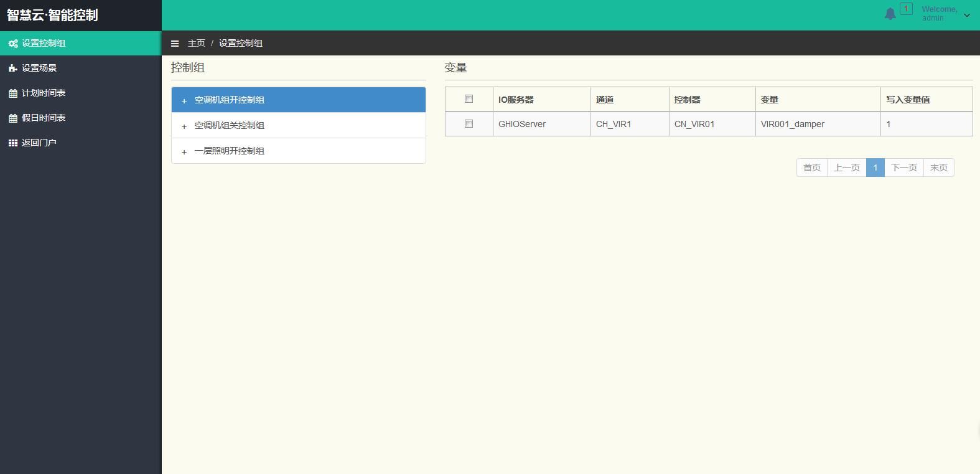Click the 变量 panel heading
980x474 pixels.
[x=456, y=67]
